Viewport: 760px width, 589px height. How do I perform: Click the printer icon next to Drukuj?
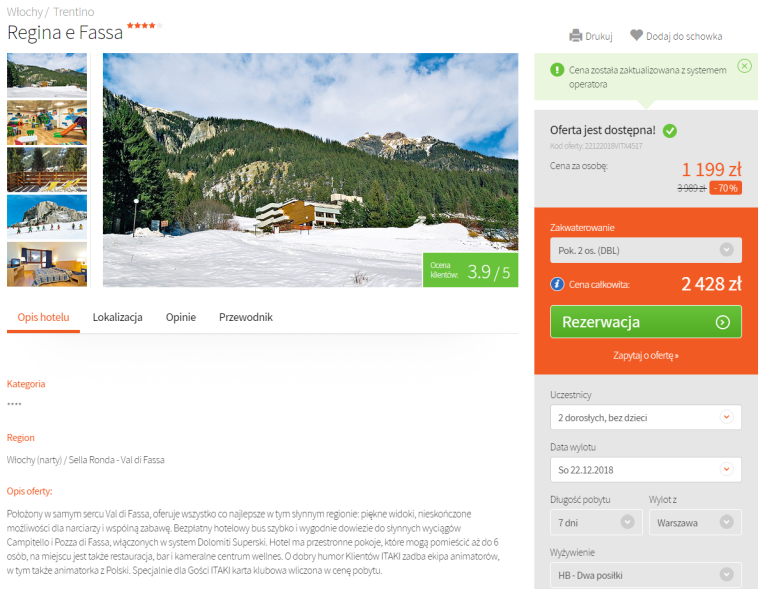(575, 36)
